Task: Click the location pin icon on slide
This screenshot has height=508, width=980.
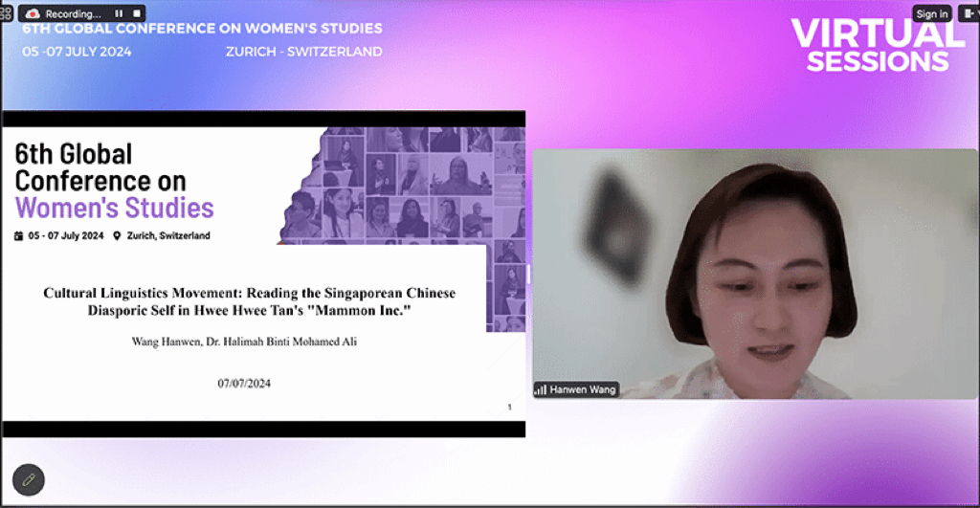Action: pyautogui.click(x=117, y=235)
